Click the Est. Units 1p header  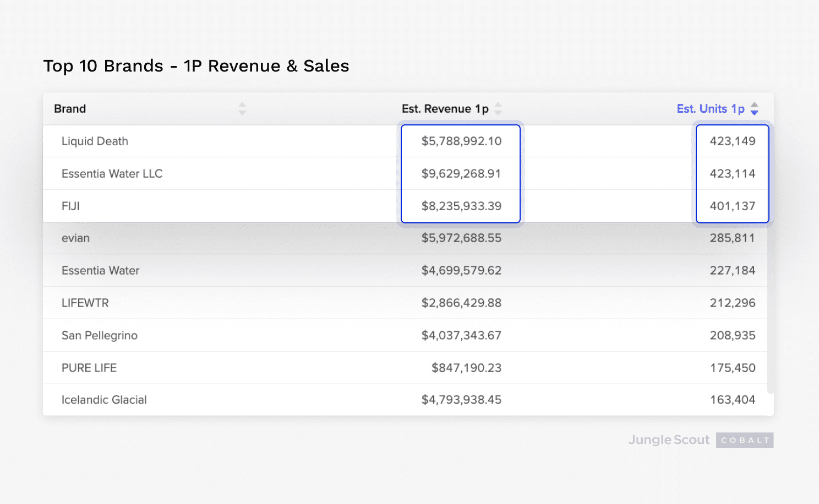711,109
